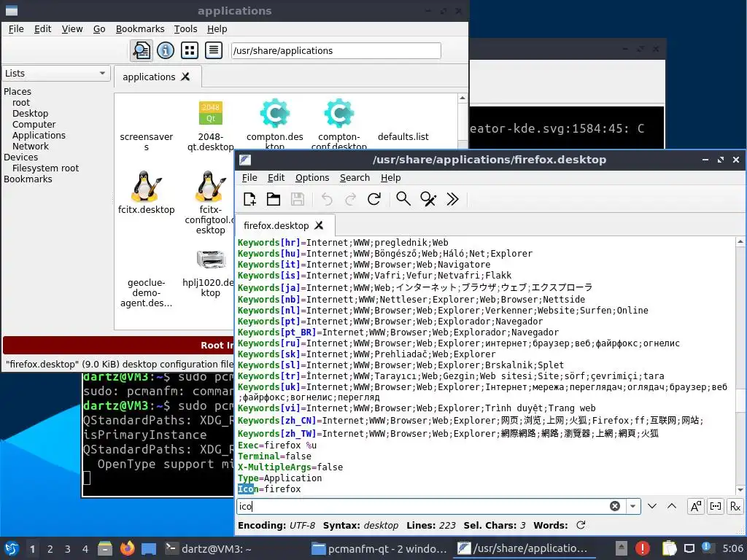Open the Lists side pane dropdown

click(x=56, y=74)
